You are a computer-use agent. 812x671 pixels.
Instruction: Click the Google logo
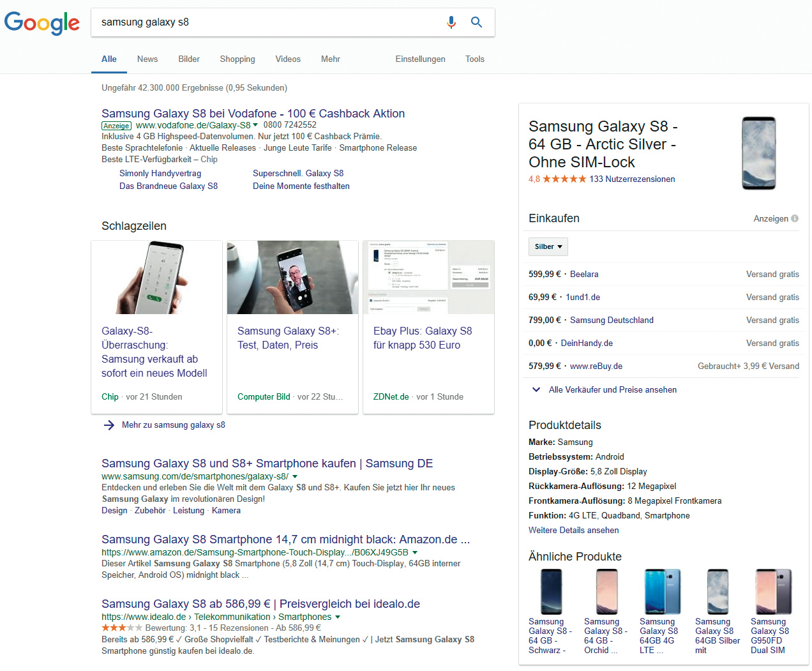(42, 23)
